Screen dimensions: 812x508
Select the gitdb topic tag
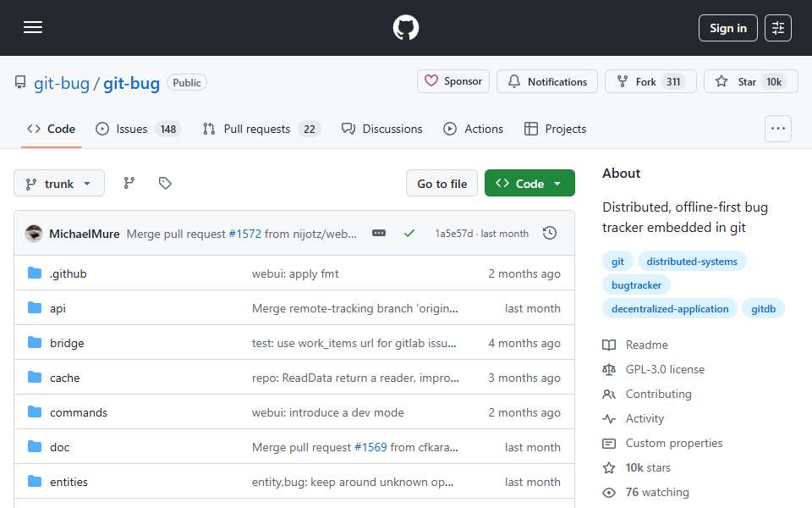tap(763, 309)
